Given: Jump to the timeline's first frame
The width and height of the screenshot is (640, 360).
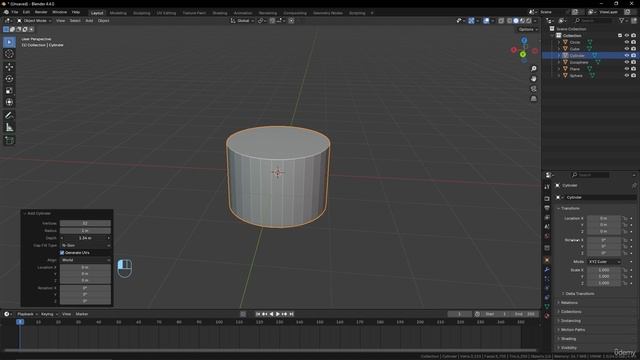Looking at the screenshot, I should [258, 314].
